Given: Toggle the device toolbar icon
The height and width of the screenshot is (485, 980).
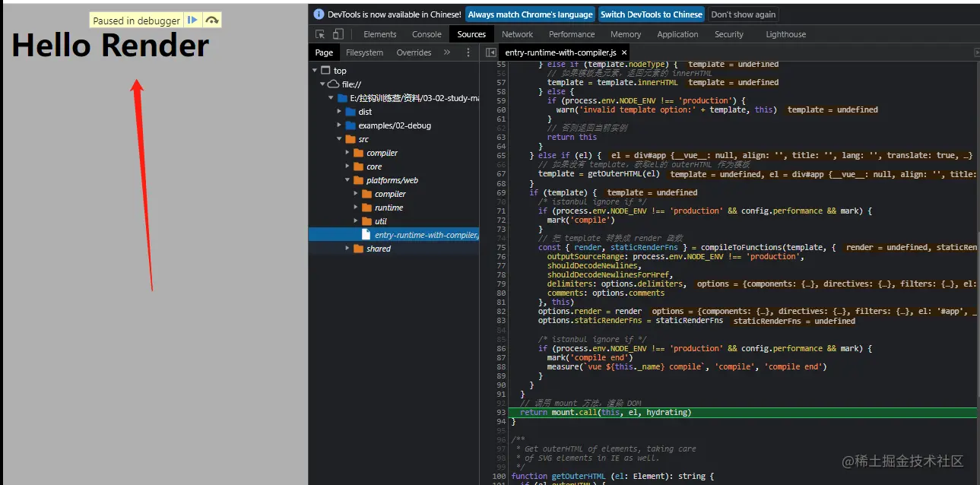Looking at the screenshot, I should point(338,34).
